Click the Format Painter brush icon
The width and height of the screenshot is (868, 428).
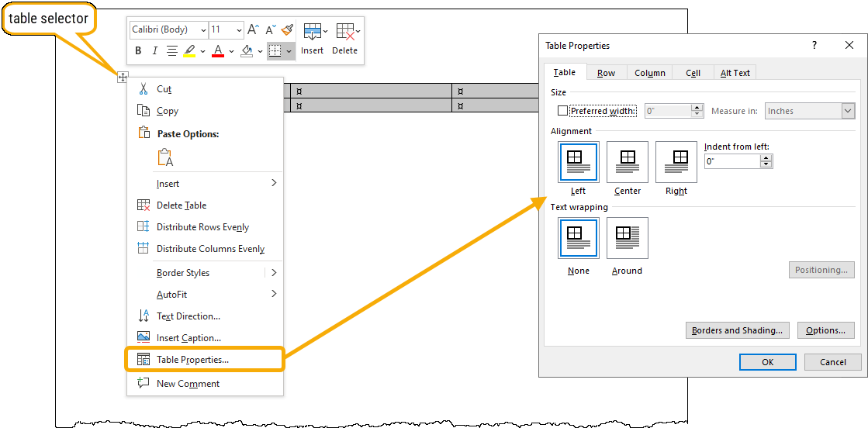287,30
